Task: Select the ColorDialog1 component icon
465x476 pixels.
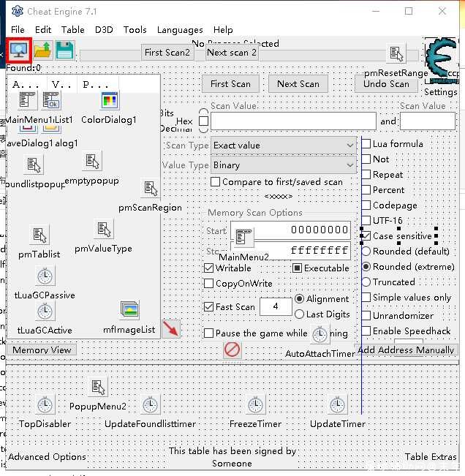Action: tap(110, 100)
